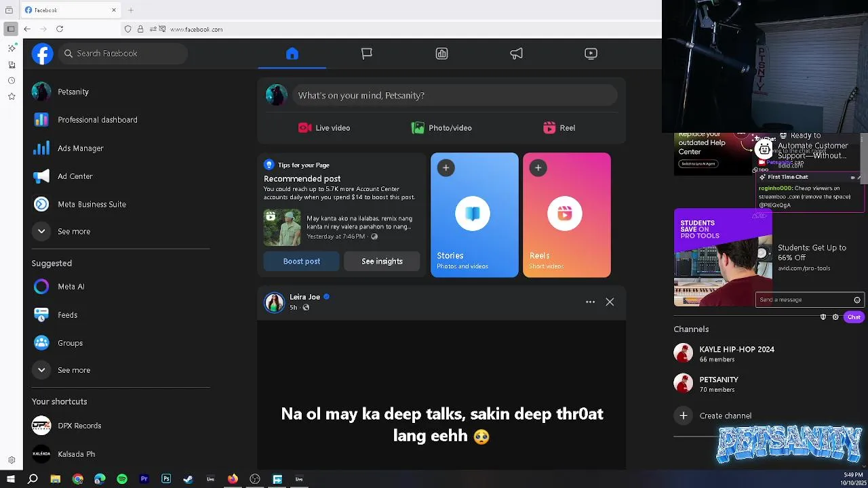Click the purple Chat button
The image size is (868, 488).
pos(854,317)
